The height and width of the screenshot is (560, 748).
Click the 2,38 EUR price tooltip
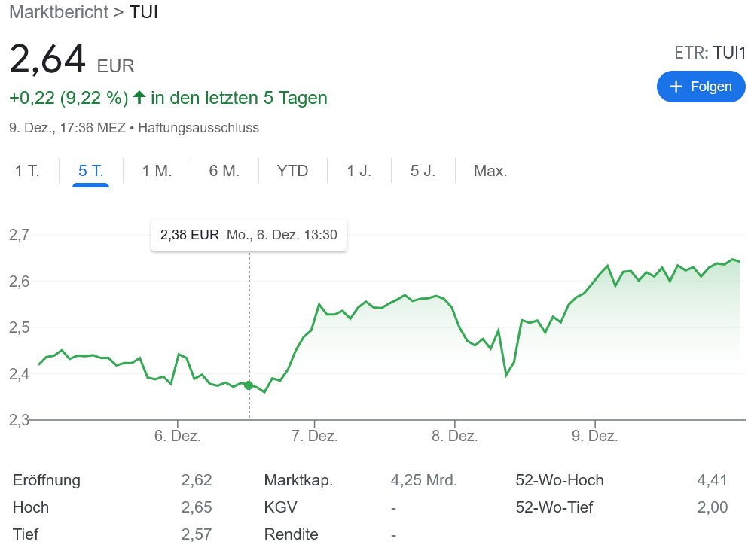coord(249,235)
